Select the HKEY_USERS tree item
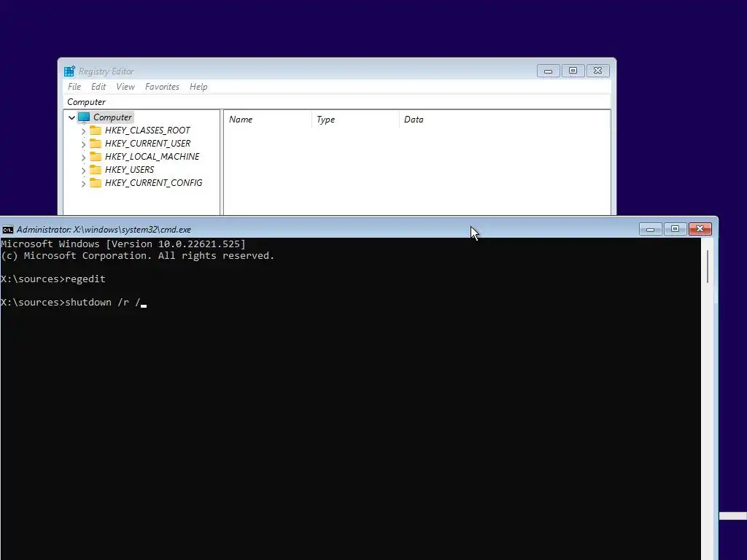 coord(129,169)
